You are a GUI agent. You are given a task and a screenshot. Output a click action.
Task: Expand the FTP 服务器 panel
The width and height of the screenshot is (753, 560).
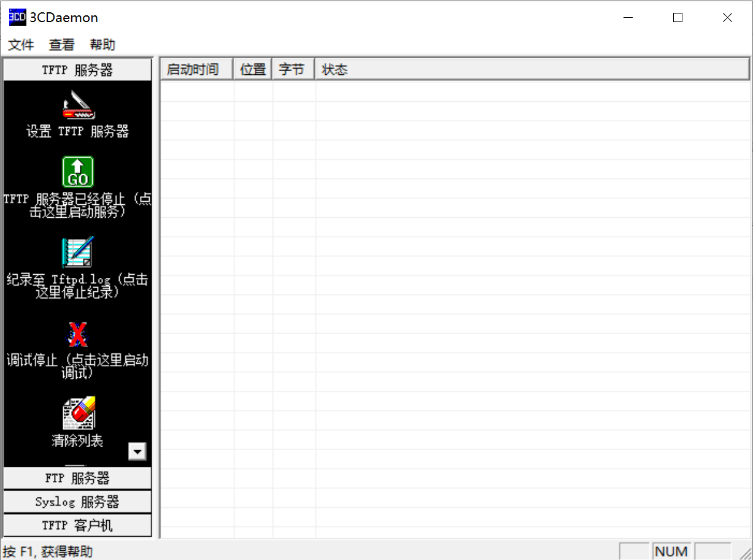pyautogui.click(x=77, y=478)
